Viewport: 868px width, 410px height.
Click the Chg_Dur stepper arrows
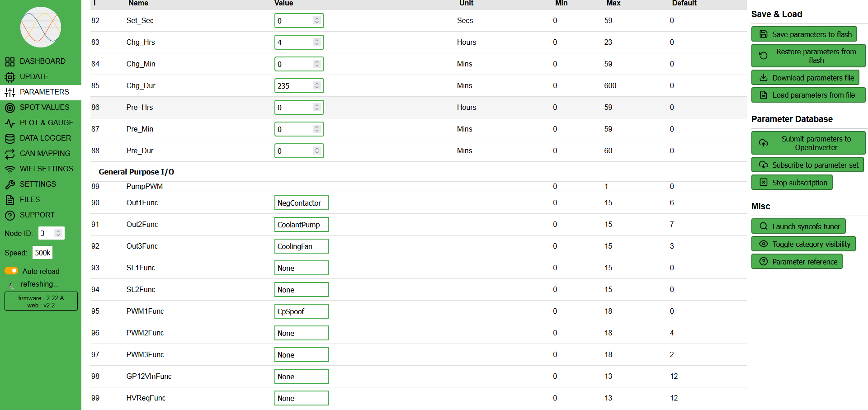[317, 85]
